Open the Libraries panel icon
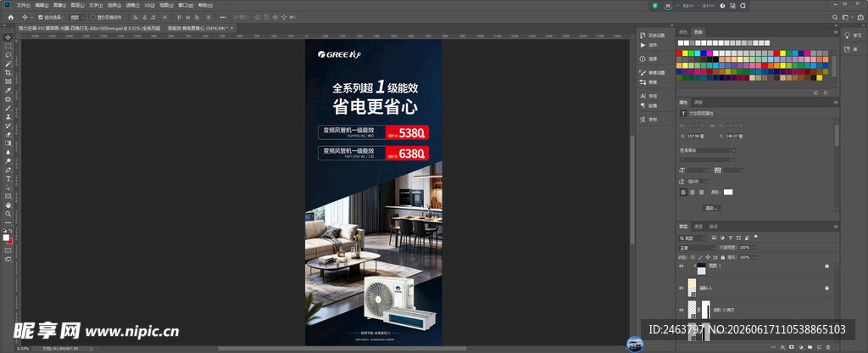 pyautogui.click(x=847, y=49)
